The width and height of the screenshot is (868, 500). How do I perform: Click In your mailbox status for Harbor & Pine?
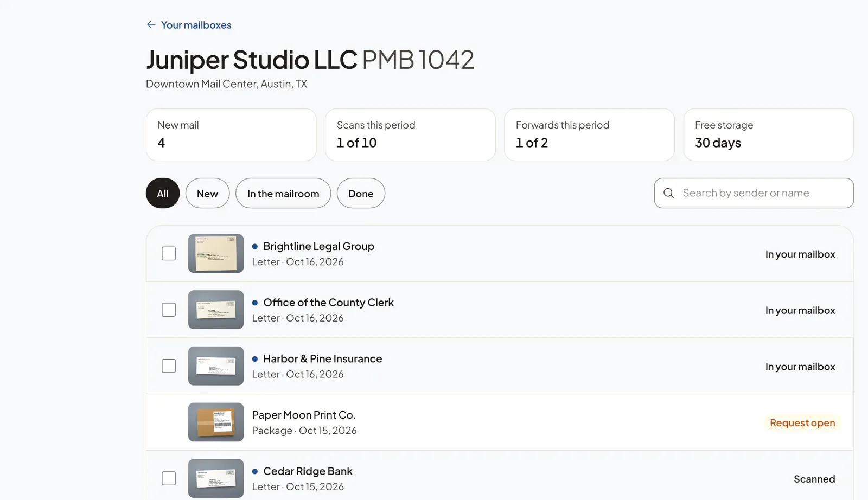point(800,367)
